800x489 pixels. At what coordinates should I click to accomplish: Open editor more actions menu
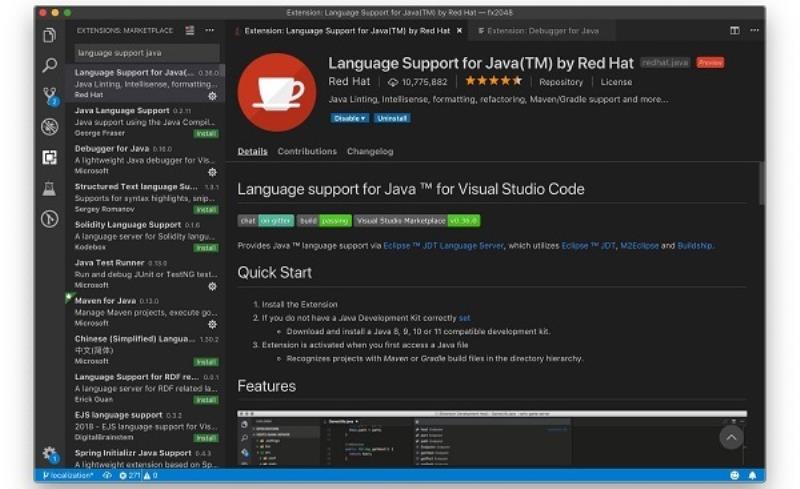tap(755, 31)
